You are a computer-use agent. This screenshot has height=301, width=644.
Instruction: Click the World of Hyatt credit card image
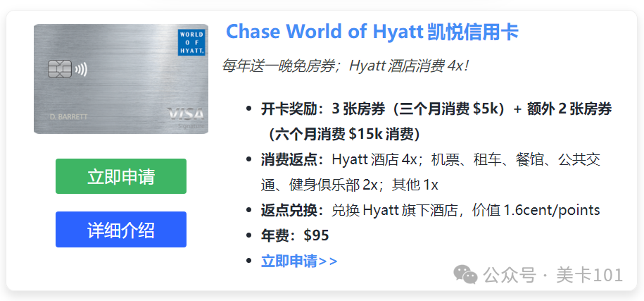pyautogui.click(x=121, y=79)
